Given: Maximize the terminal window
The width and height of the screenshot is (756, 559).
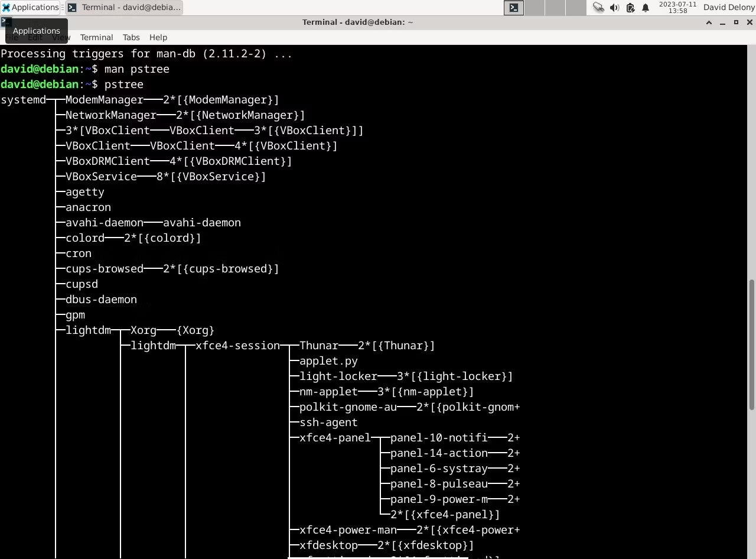Looking at the screenshot, I should 736,22.
